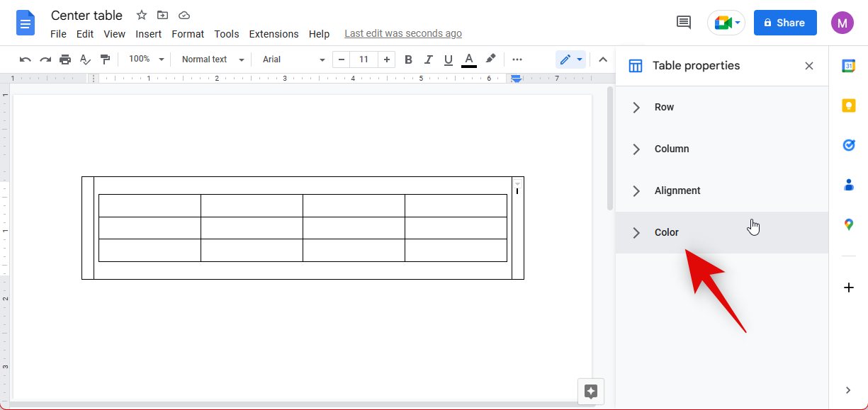Screen dimensions: 868x410
Task: Star the Center table document
Action: tap(142, 16)
